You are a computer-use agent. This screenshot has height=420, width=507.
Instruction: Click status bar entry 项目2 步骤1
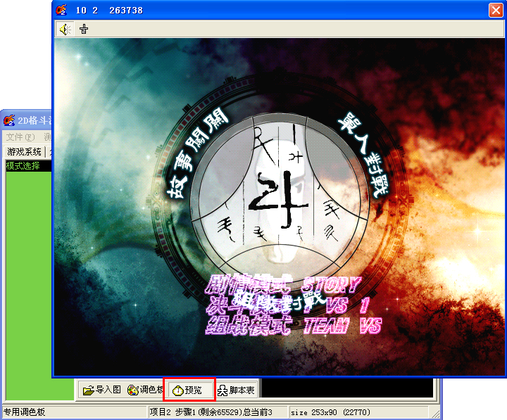pos(211,412)
